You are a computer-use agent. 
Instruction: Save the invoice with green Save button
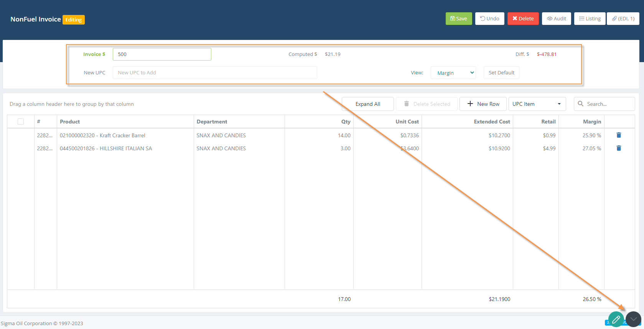[x=459, y=18]
